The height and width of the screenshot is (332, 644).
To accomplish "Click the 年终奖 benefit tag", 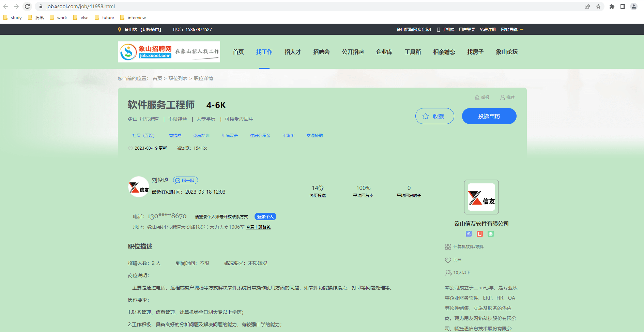I will point(289,136).
